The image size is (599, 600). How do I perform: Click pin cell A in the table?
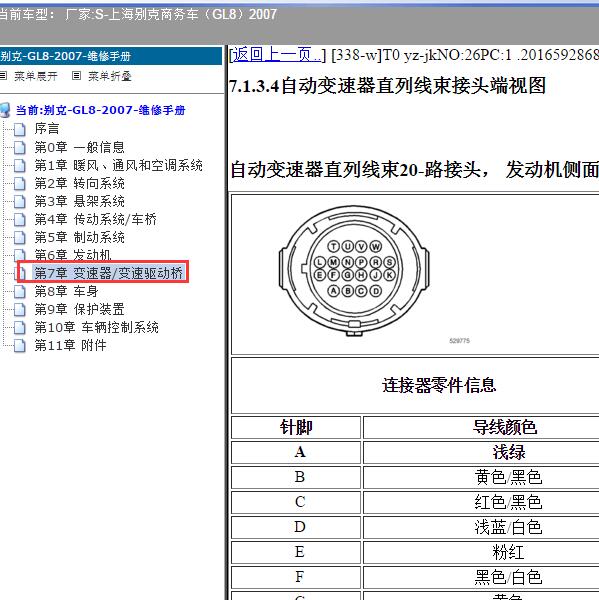pyautogui.click(x=296, y=452)
